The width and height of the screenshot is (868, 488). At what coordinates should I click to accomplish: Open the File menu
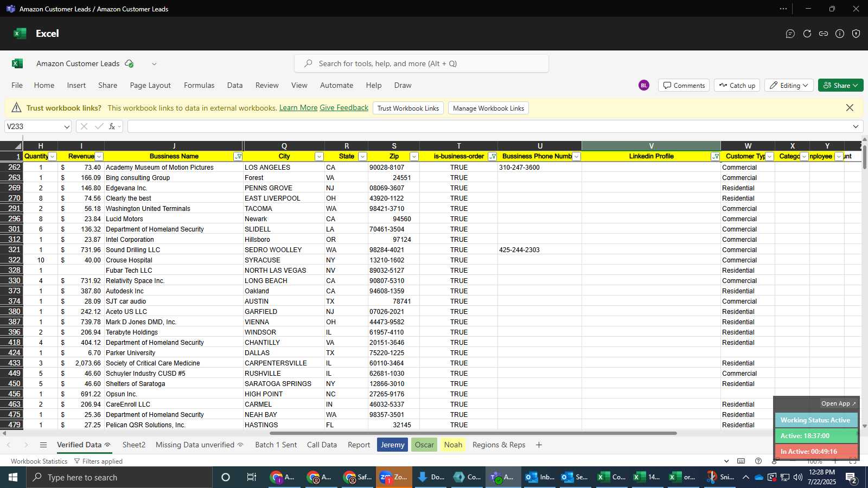pos(17,85)
